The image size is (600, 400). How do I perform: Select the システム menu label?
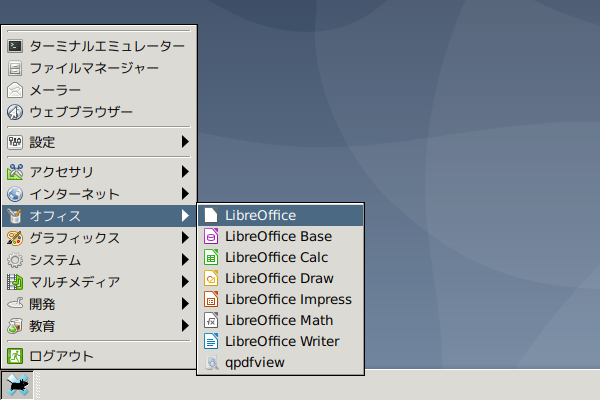55,260
